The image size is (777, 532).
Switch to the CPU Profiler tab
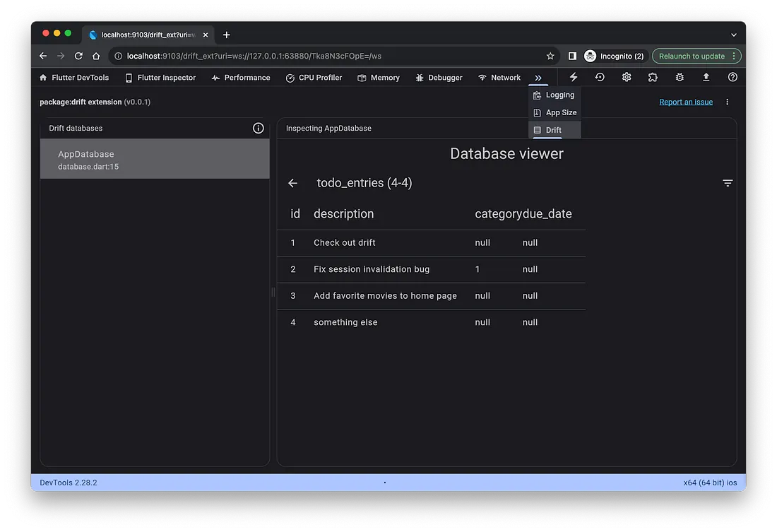click(314, 78)
